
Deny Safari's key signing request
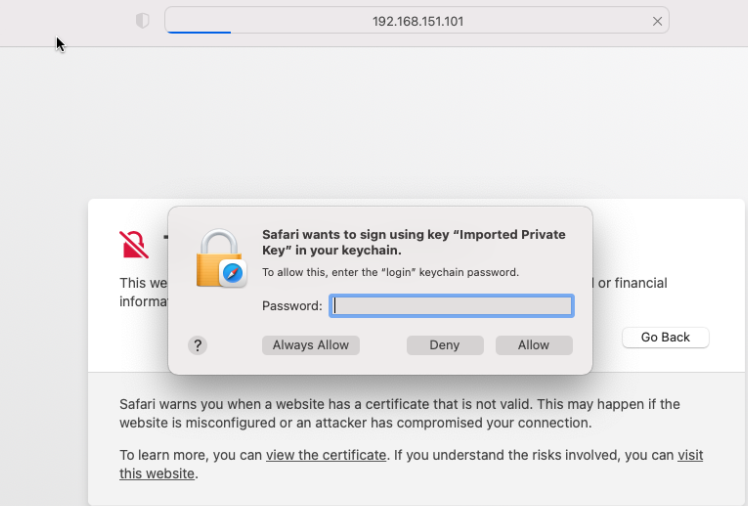[x=445, y=345]
